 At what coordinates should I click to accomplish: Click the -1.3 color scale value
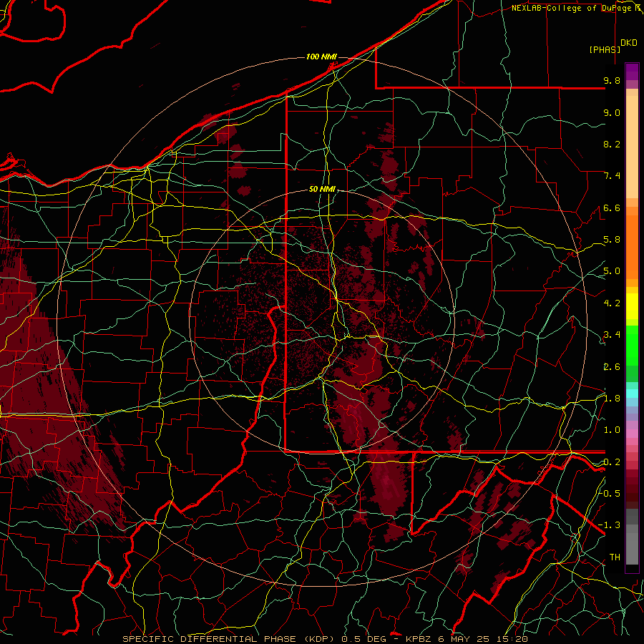pyautogui.click(x=610, y=525)
